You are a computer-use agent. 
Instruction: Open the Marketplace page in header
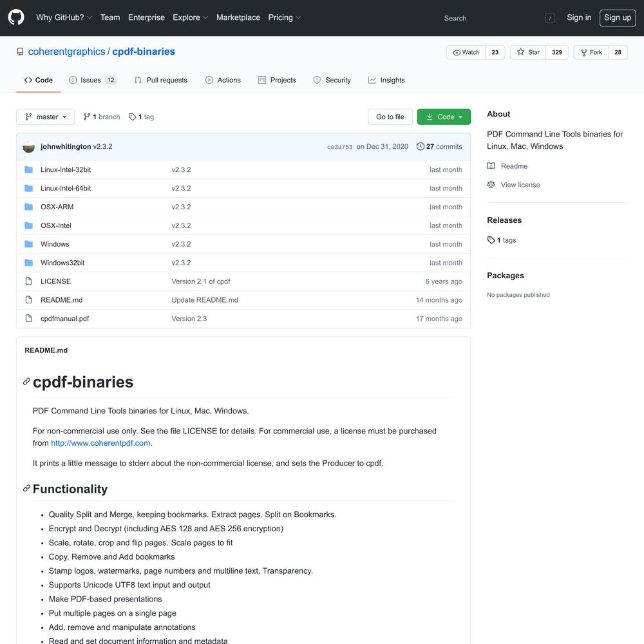pyautogui.click(x=238, y=17)
